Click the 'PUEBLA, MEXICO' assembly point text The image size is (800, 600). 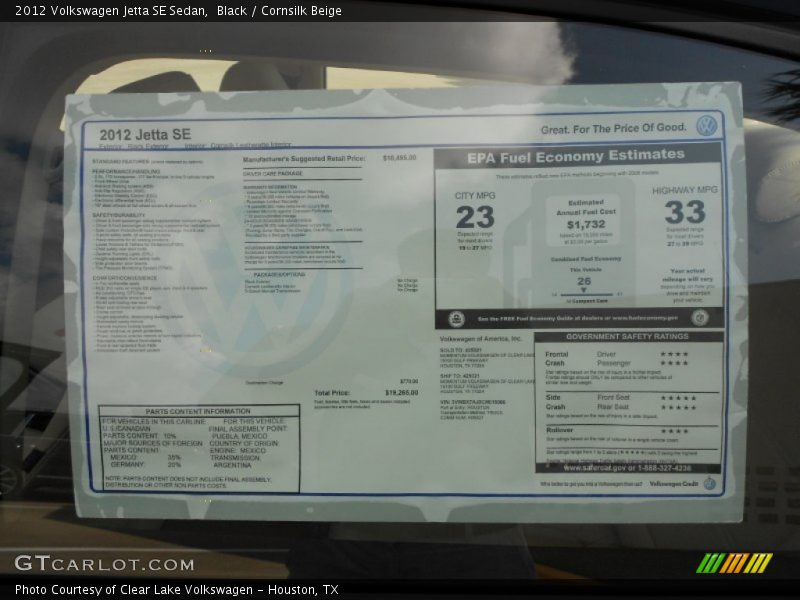pyautogui.click(x=239, y=436)
